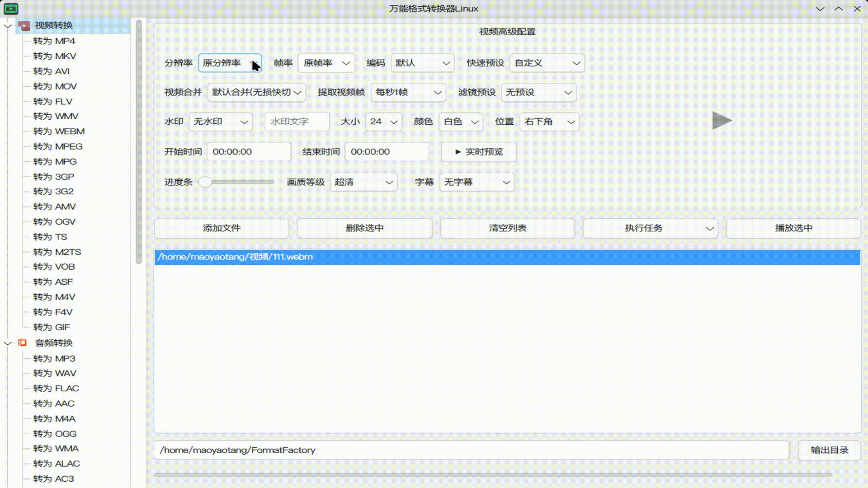
Task: Select 转为 FLV in the tree
Action: coord(52,102)
